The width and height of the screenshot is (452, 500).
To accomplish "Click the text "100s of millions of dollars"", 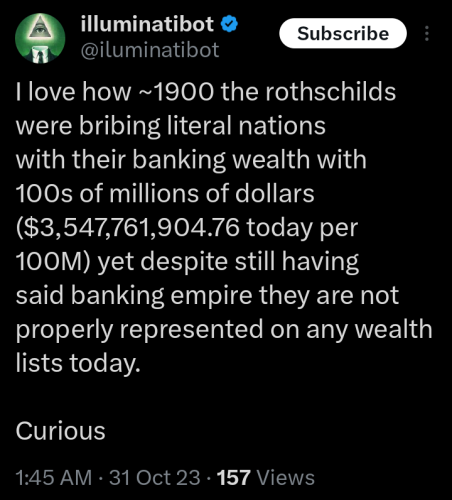I will click(x=165, y=193).
